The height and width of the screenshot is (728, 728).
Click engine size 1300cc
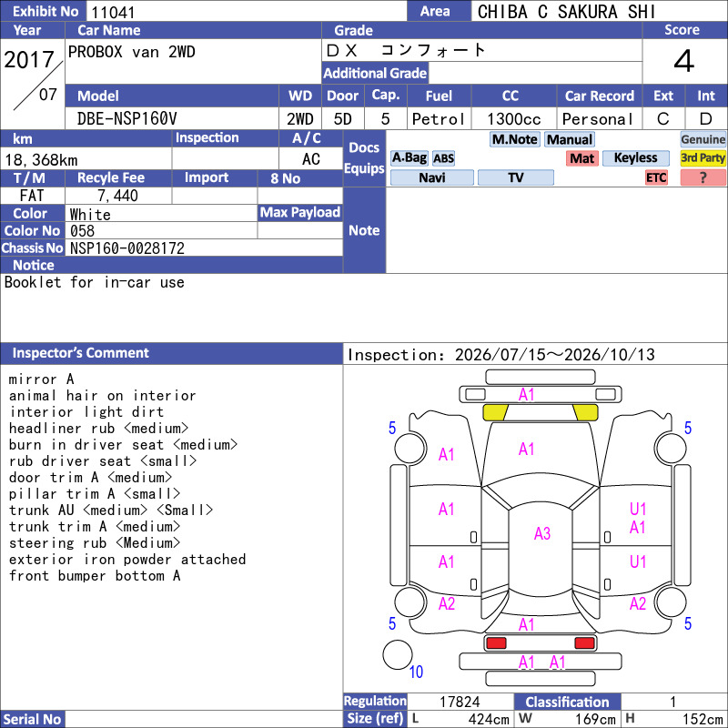click(x=514, y=119)
